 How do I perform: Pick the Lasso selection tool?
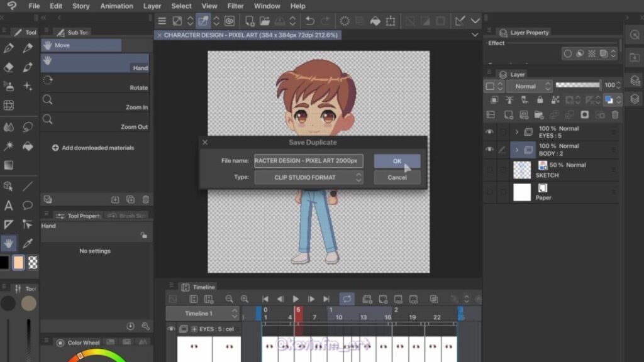click(28, 127)
